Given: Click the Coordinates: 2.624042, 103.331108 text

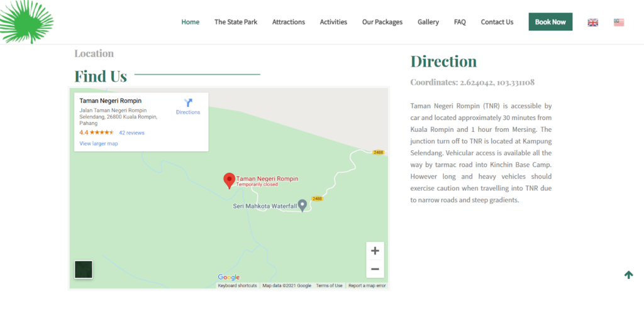Looking at the screenshot, I should [472, 82].
